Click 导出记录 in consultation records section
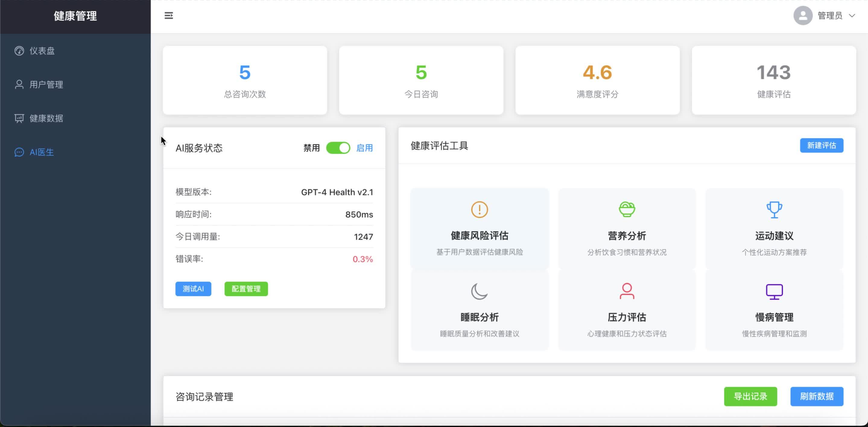 coord(750,397)
